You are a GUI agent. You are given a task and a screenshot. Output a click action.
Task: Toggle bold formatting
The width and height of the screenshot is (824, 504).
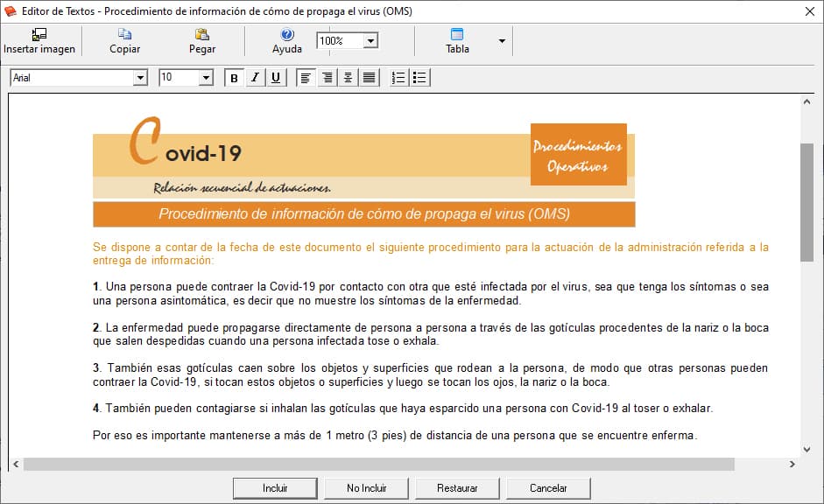[x=235, y=78]
